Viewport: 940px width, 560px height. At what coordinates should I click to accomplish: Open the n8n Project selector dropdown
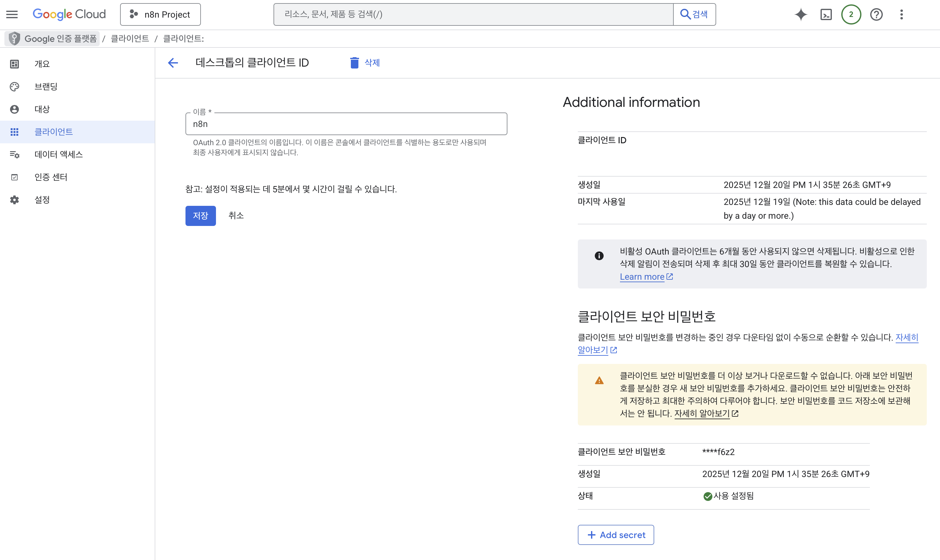[x=160, y=14]
